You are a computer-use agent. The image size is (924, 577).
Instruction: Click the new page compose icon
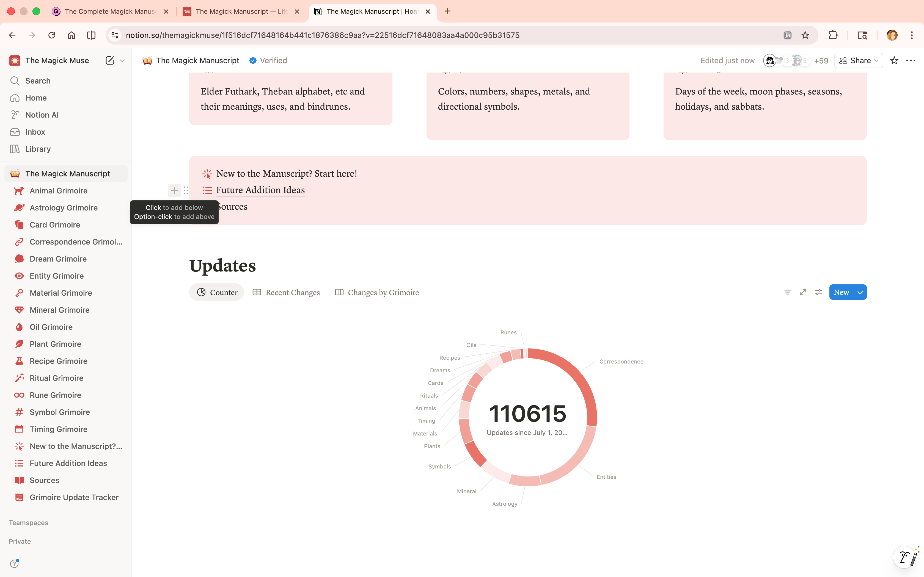point(110,60)
